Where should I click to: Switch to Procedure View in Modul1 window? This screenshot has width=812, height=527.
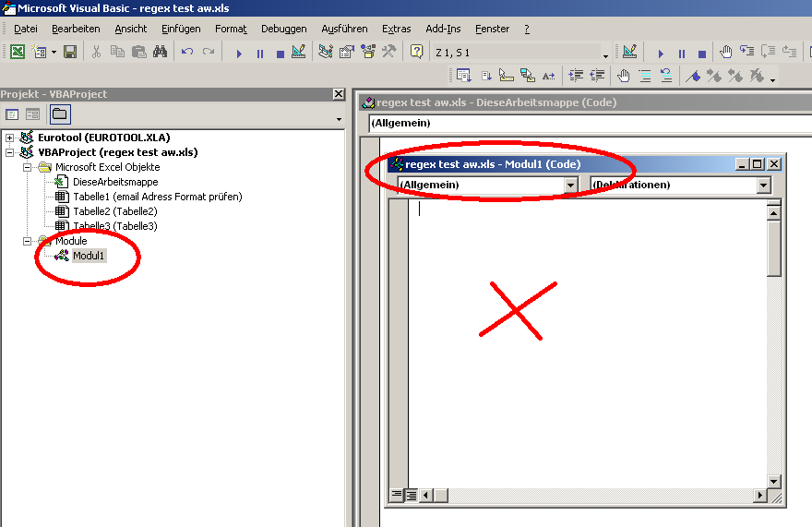point(397,495)
